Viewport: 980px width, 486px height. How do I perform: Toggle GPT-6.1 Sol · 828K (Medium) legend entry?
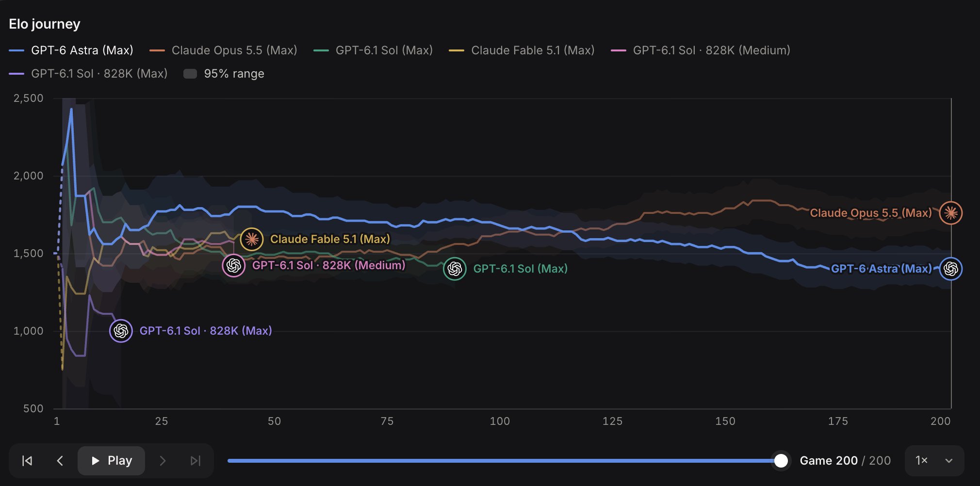tap(701, 50)
